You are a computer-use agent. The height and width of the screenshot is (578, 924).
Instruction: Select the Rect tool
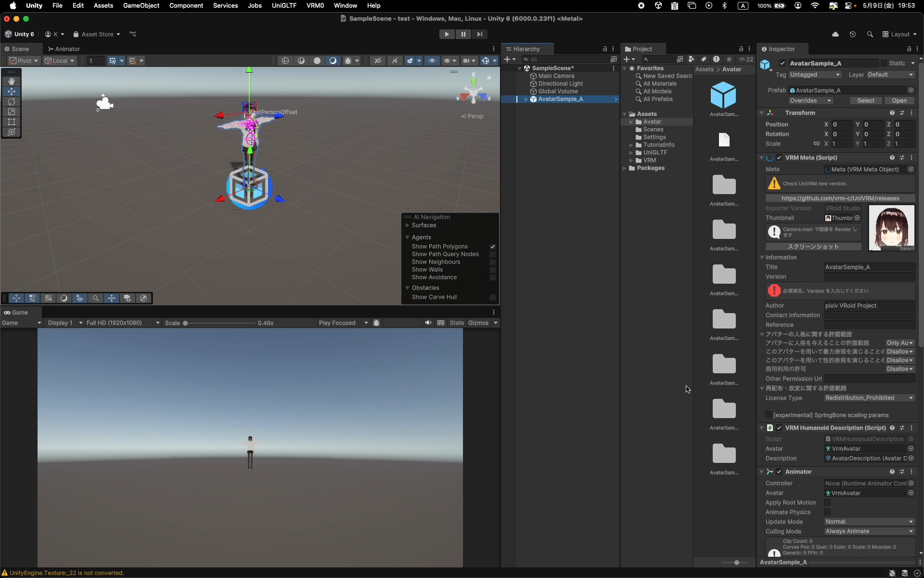tap(12, 122)
